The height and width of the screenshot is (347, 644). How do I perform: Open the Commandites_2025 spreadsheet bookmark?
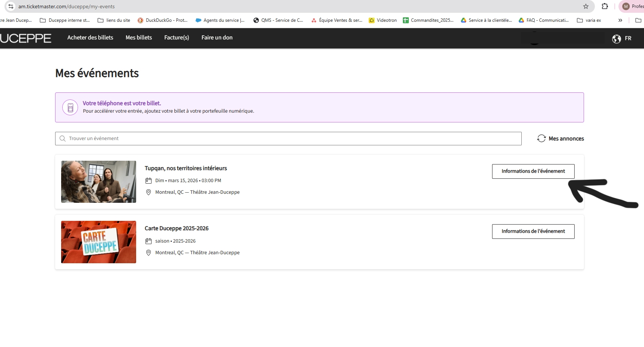tap(428, 20)
